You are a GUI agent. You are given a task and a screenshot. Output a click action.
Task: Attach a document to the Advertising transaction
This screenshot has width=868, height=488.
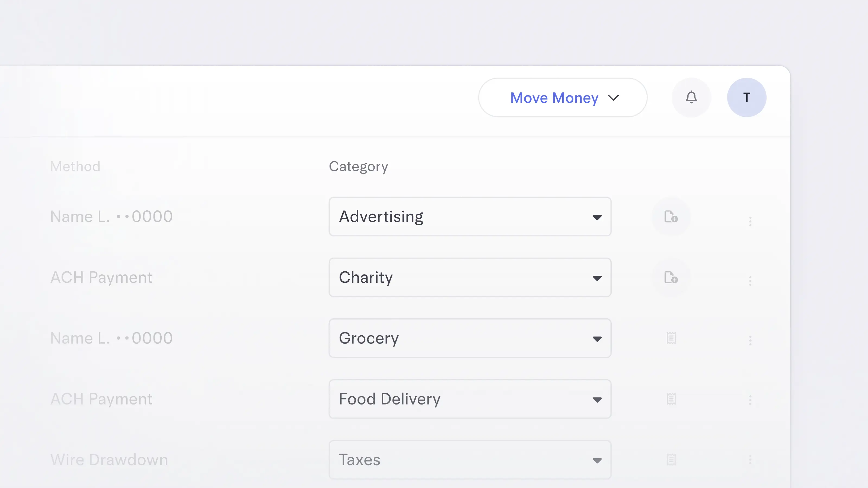pos(671,217)
